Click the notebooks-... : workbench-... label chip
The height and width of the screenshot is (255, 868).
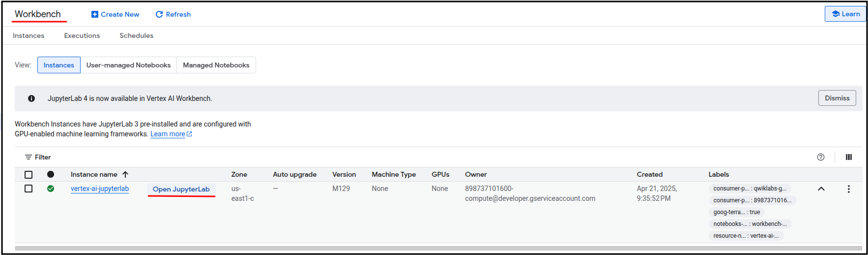pyautogui.click(x=750, y=224)
